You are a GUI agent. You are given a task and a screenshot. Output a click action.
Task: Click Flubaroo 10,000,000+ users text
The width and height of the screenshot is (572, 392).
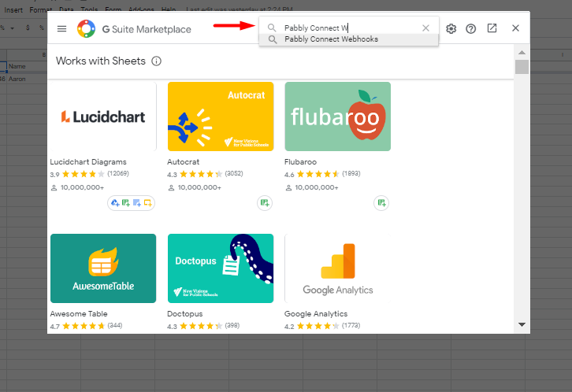tap(316, 187)
